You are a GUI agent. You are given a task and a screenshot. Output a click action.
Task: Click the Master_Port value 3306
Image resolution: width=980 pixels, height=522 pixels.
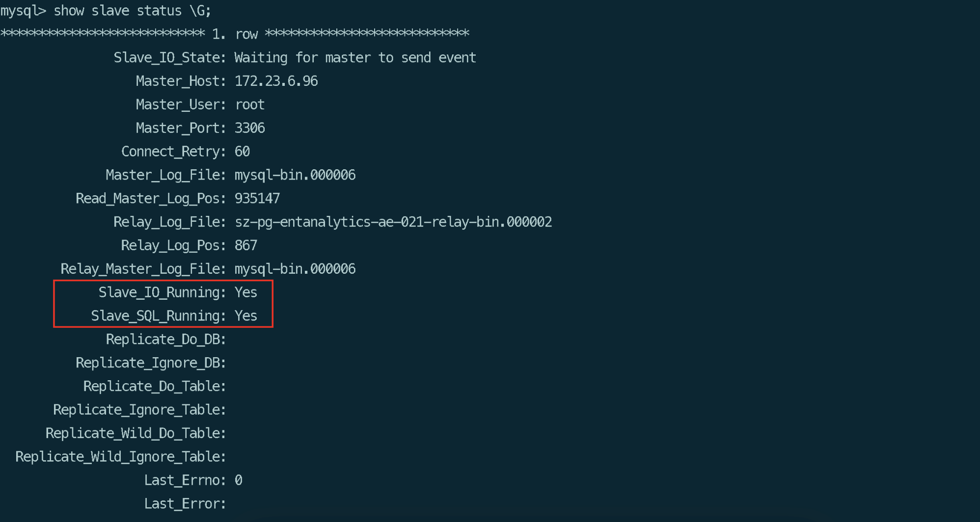[250, 128]
